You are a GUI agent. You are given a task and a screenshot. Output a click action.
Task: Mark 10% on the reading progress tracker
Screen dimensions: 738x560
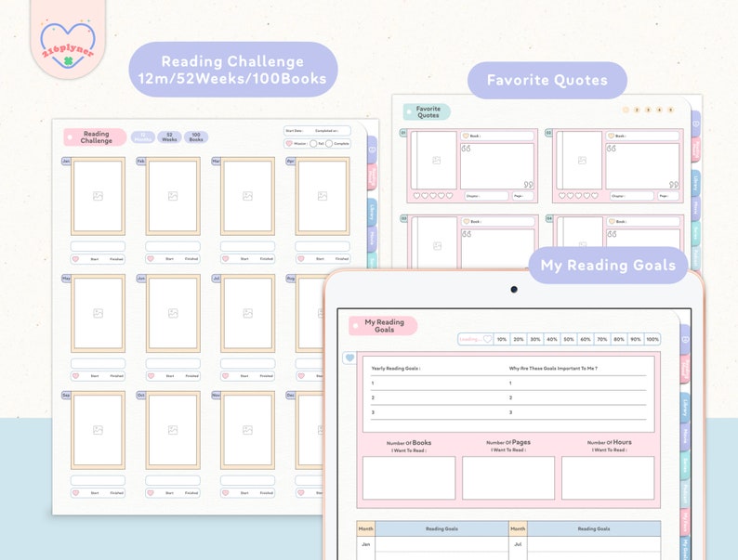coord(502,339)
